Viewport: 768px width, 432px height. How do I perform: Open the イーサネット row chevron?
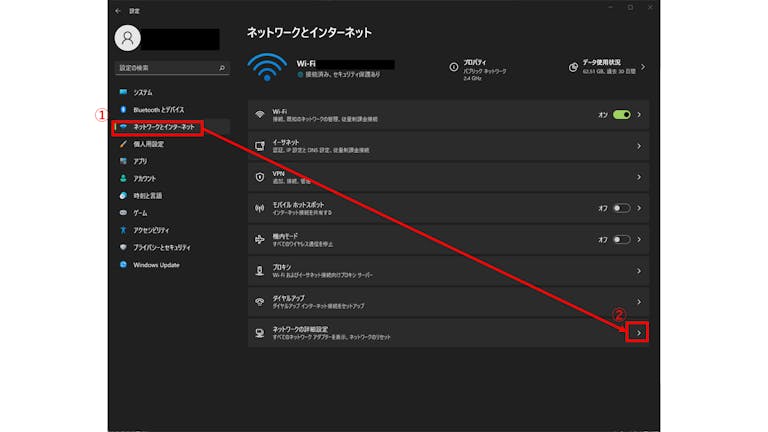click(639, 146)
